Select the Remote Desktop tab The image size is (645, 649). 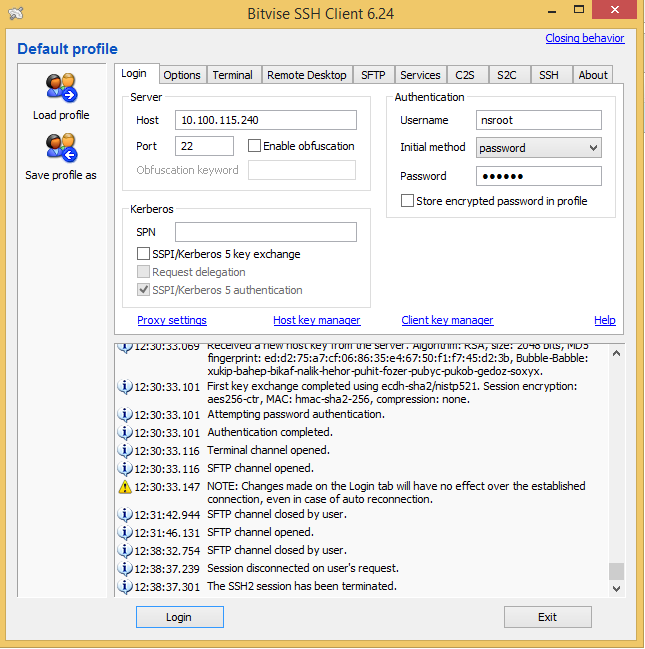[x=306, y=75]
